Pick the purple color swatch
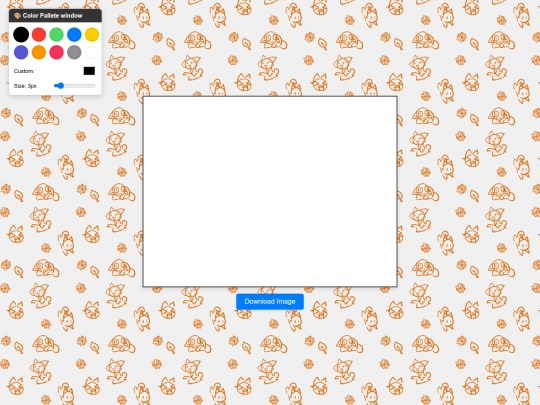The image size is (540, 405). (x=21, y=52)
